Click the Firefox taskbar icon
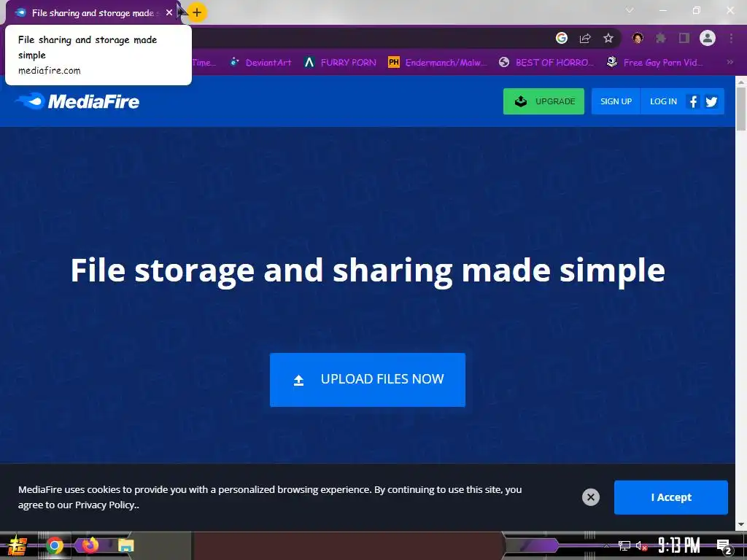This screenshot has width=747, height=560. (90, 545)
